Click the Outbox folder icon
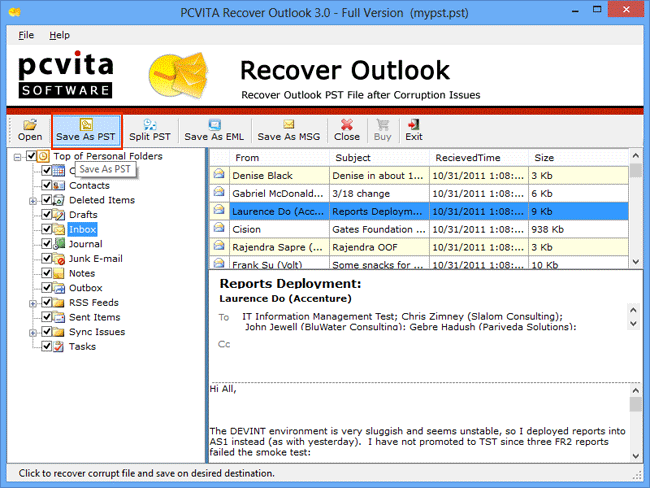This screenshot has height=488, width=650. point(59,288)
